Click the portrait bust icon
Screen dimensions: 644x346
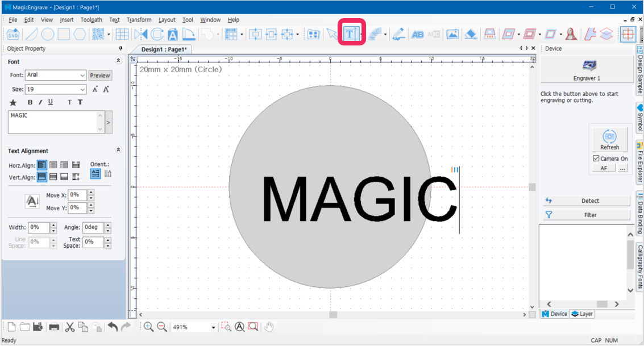[x=571, y=34]
